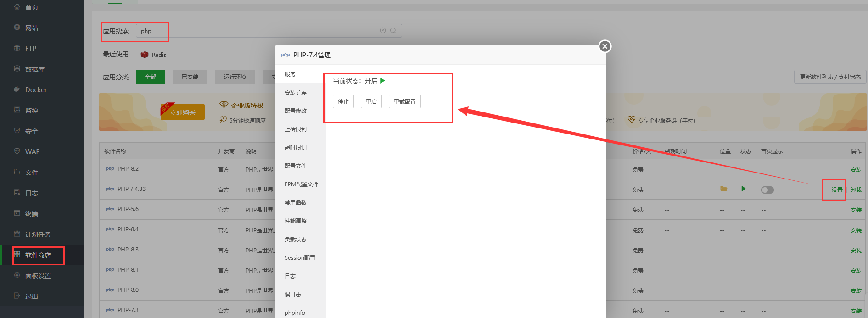Open Docker from the sidebar

(x=36, y=90)
